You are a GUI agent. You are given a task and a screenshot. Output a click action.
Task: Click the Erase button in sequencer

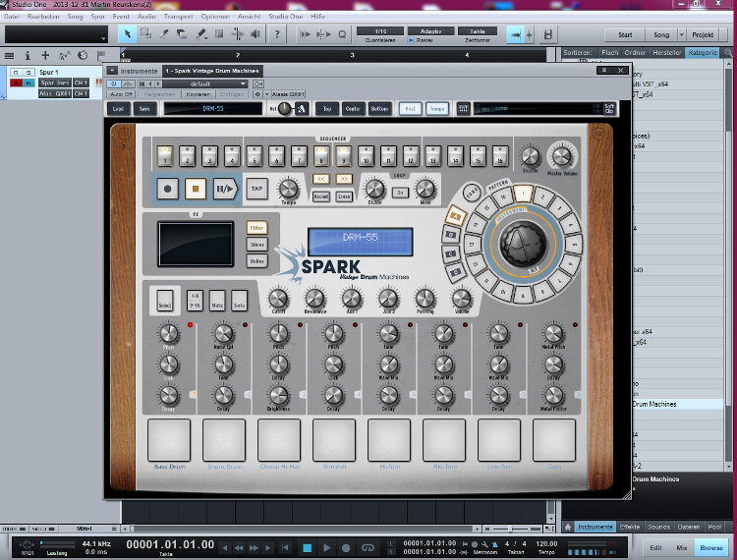344,196
